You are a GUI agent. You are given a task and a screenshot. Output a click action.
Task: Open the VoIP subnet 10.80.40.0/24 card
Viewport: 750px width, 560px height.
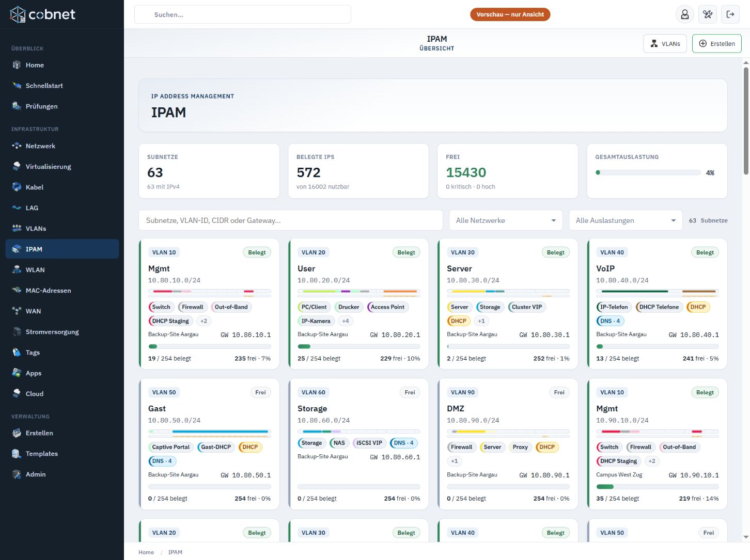point(658,304)
